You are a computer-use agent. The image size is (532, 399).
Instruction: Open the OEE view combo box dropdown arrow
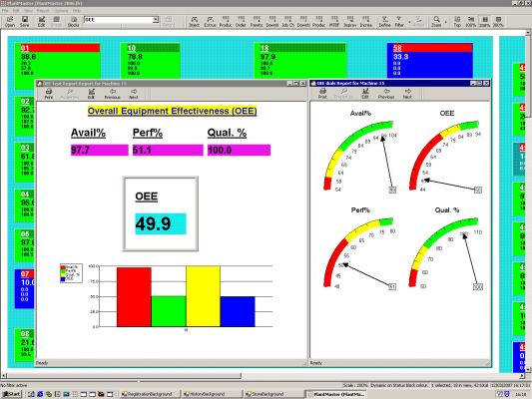[x=156, y=20]
